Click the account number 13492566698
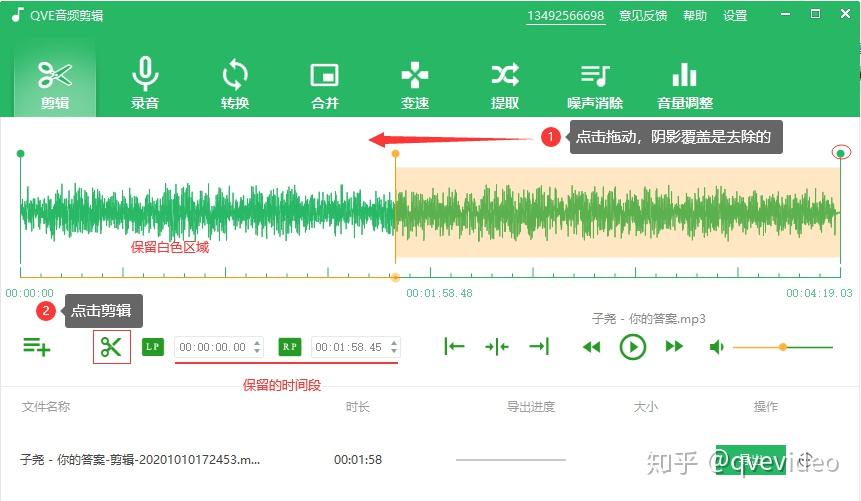This screenshot has width=861, height=501. [x=566, y=16]
